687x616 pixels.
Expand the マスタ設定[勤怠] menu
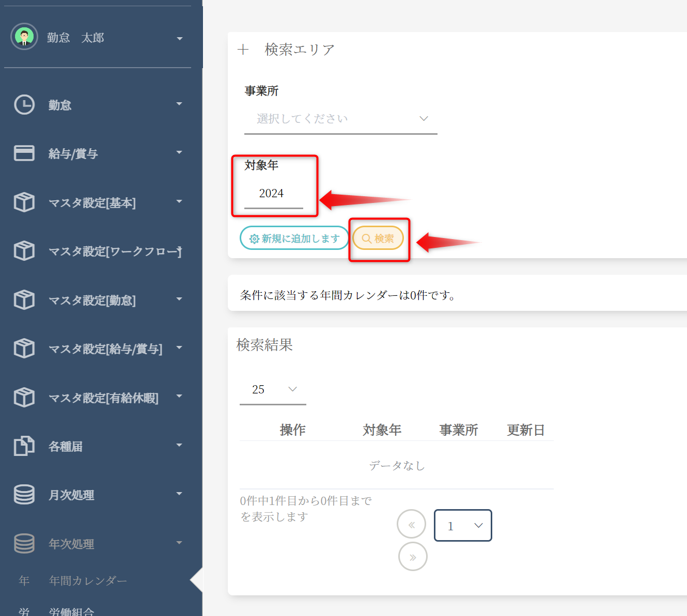(179, 299)
